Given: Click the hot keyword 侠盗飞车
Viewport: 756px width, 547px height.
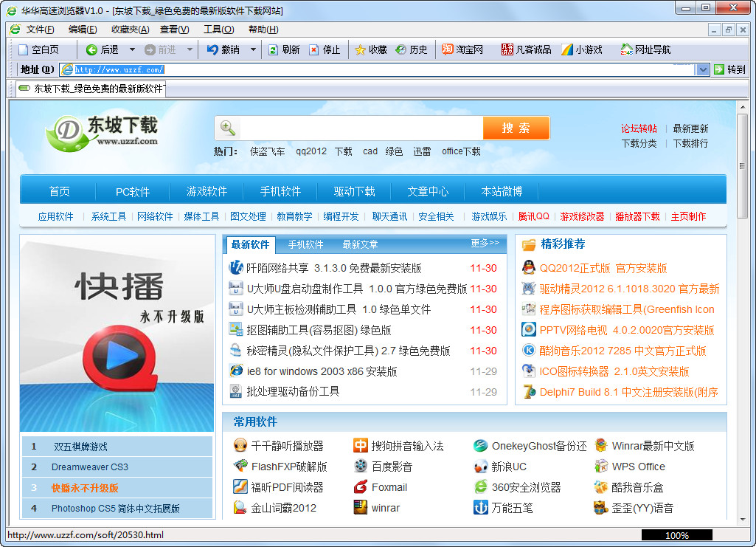Looking at the screenshot, I should pos(267,151).
